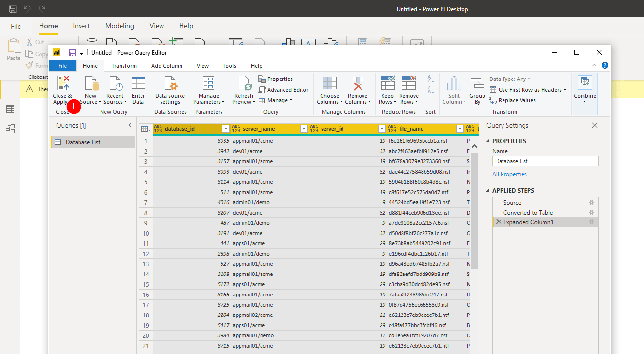Collapse the Queries pane
Image resolution: width=644 pixels, height=354 pixels.
pos(130,125)
